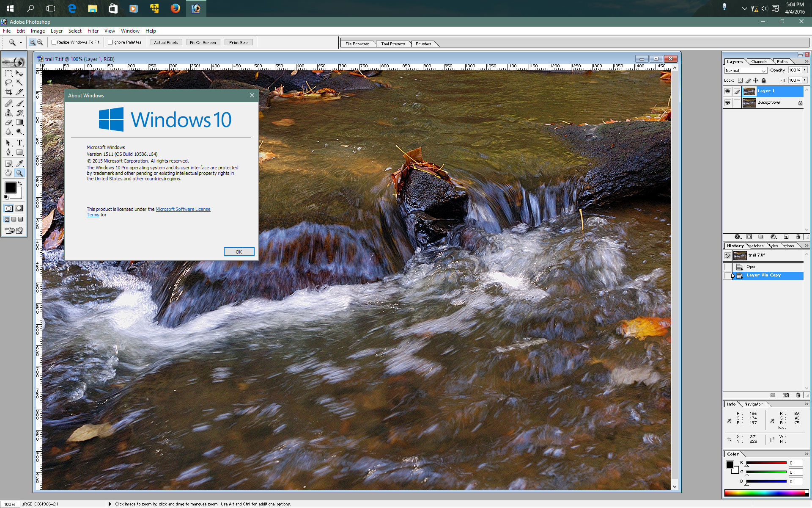Expand the Fill percentage arrow
812x508 pixels.
tap(805, 80)
